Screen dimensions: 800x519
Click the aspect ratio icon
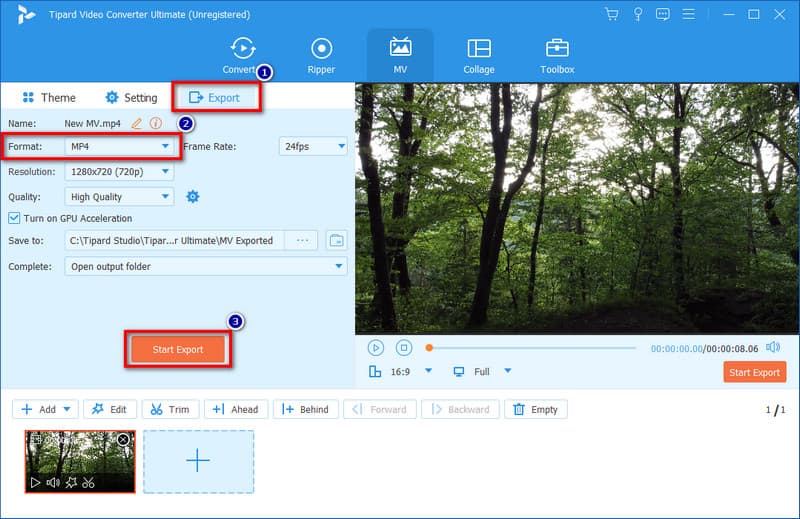375,372
